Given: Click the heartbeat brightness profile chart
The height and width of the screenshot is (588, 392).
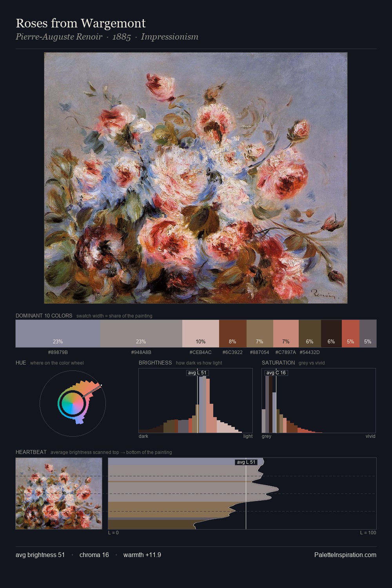Looking at the screenshot, I should coord(242,494).
